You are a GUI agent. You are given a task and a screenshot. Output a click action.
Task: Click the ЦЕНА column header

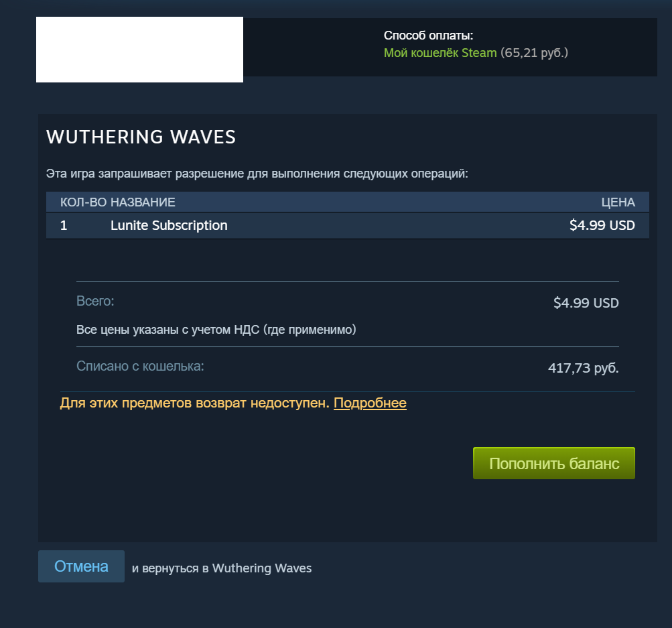coord(618,202)
